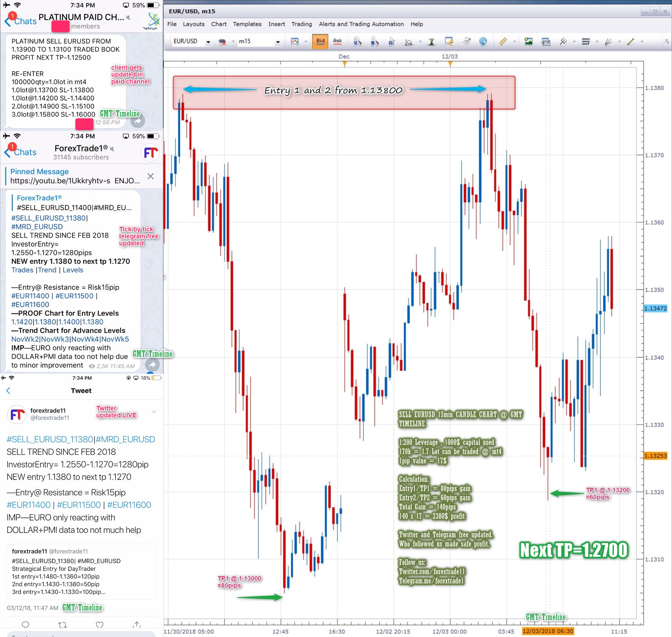The width and height of the screenshot is (672, 637).
Task: Tap forward share arrow on Platinum message
Action: [x=138, y=121]
